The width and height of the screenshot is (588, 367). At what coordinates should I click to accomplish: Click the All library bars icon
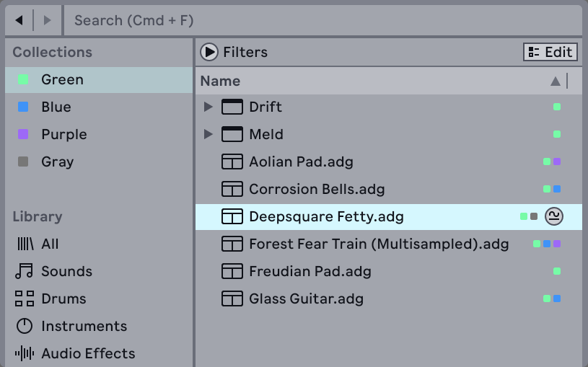pyautogui.click(x=25, y=244)
